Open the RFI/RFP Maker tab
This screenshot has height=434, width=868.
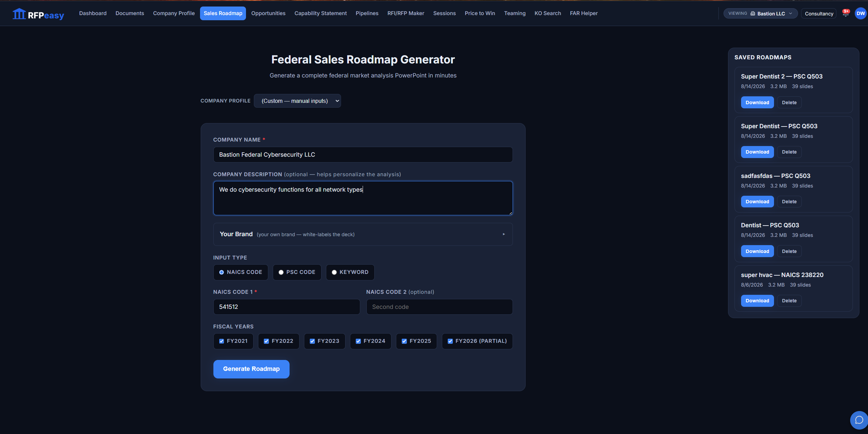coord(406,13)
